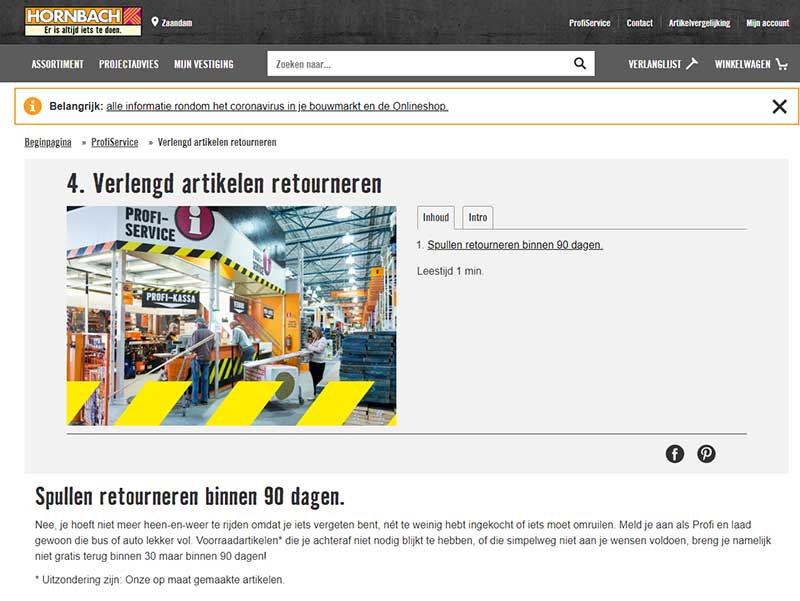Share the article on Facebook

point(675,453)
